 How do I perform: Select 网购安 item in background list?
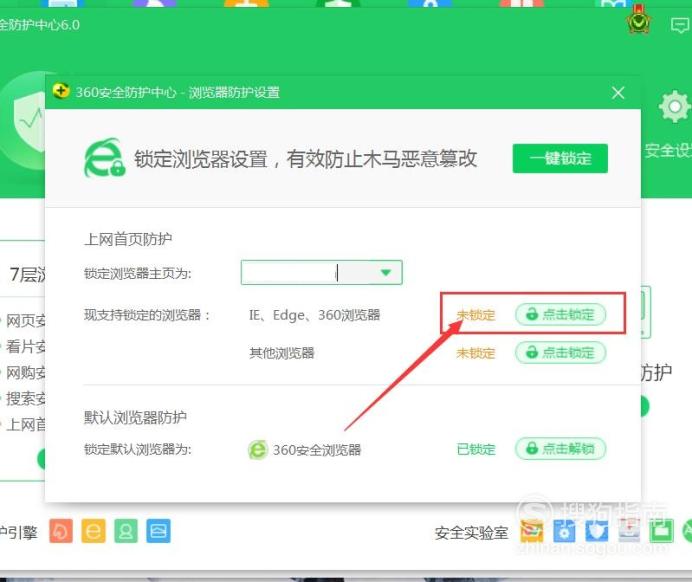click(x=26, y=373)
